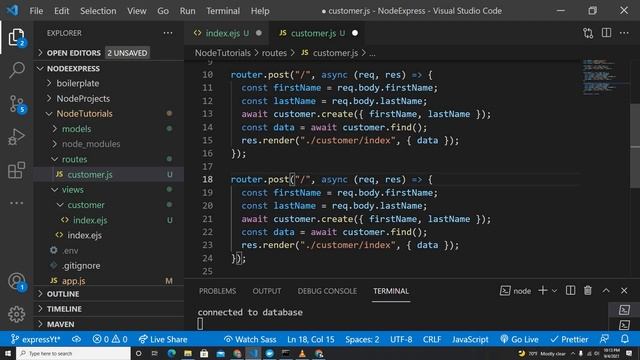This screenshot has height=360, width=640.
Task: Open problems errors and warnings indicator
Action: coord(110,339)
